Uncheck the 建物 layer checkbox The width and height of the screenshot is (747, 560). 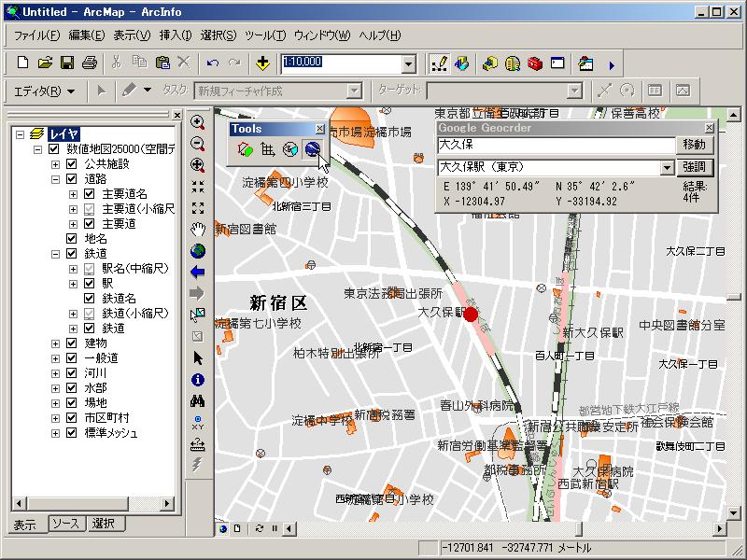point(72,343)
